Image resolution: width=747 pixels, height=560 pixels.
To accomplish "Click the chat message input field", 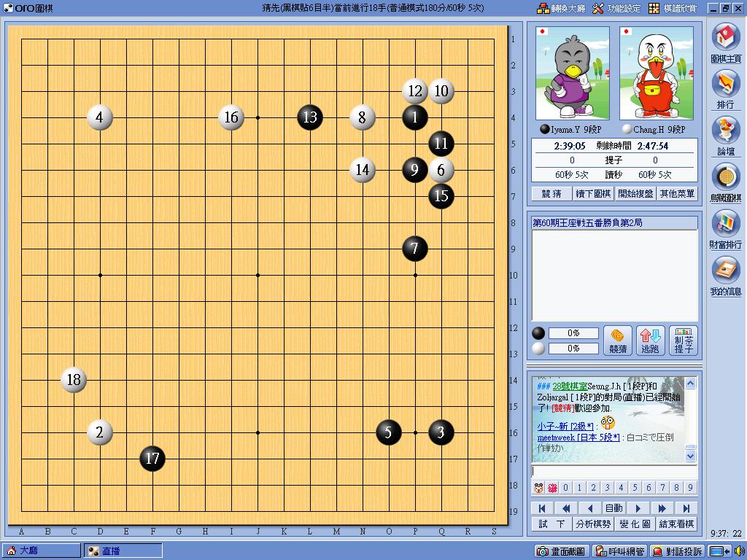I will point(614,472).
